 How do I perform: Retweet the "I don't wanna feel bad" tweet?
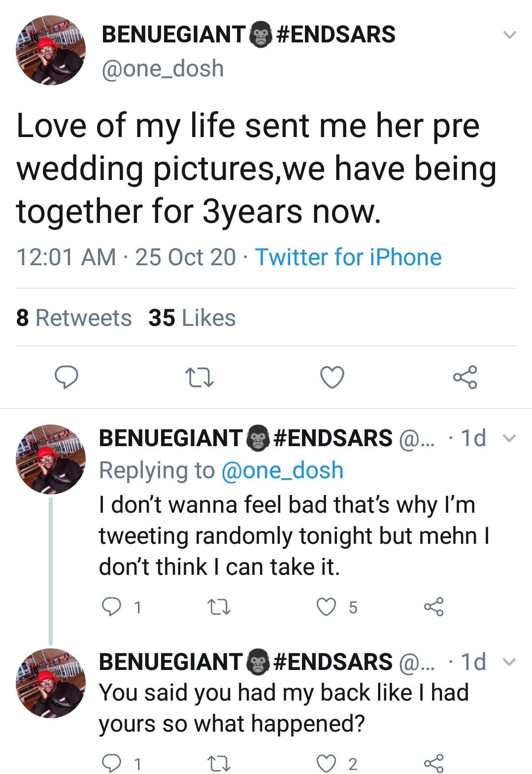pos(219,607)
